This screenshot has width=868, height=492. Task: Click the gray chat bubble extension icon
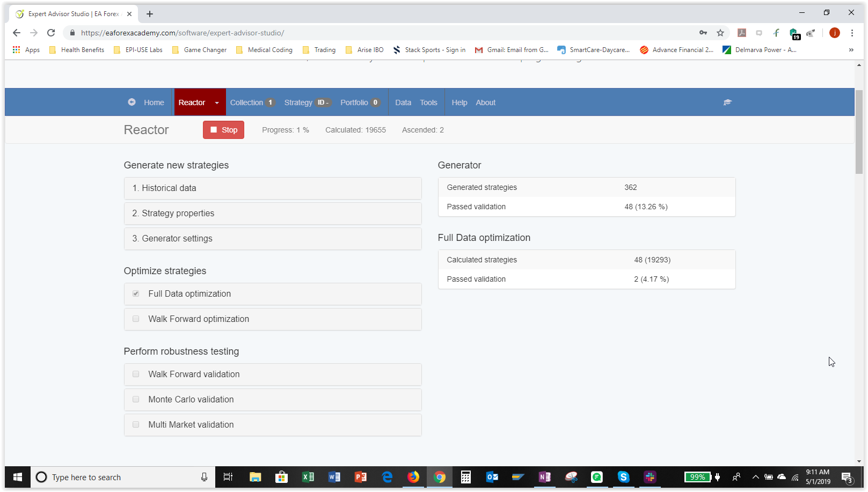(759, 33)
